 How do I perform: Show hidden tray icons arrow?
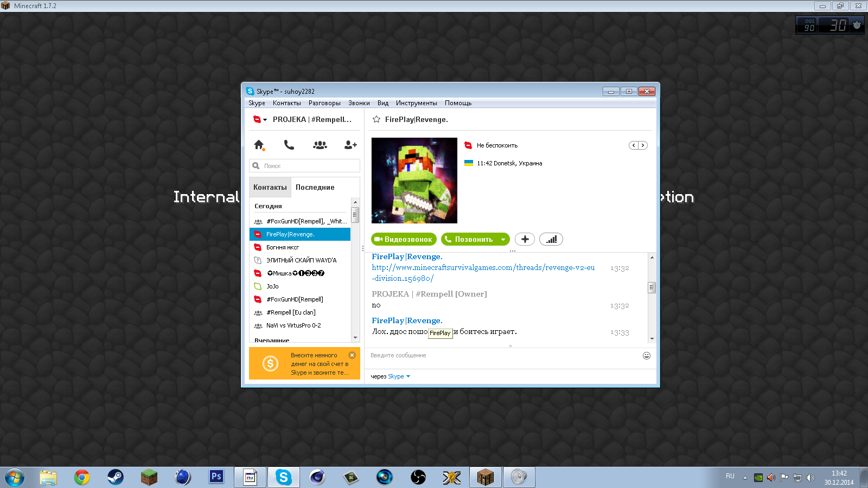click(745, 478)
